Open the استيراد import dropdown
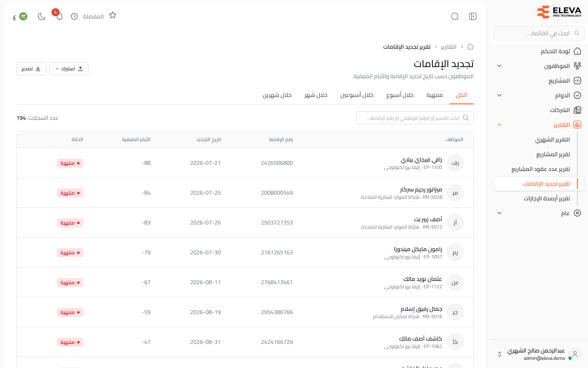The image size is (588, 368). point(69,69)
